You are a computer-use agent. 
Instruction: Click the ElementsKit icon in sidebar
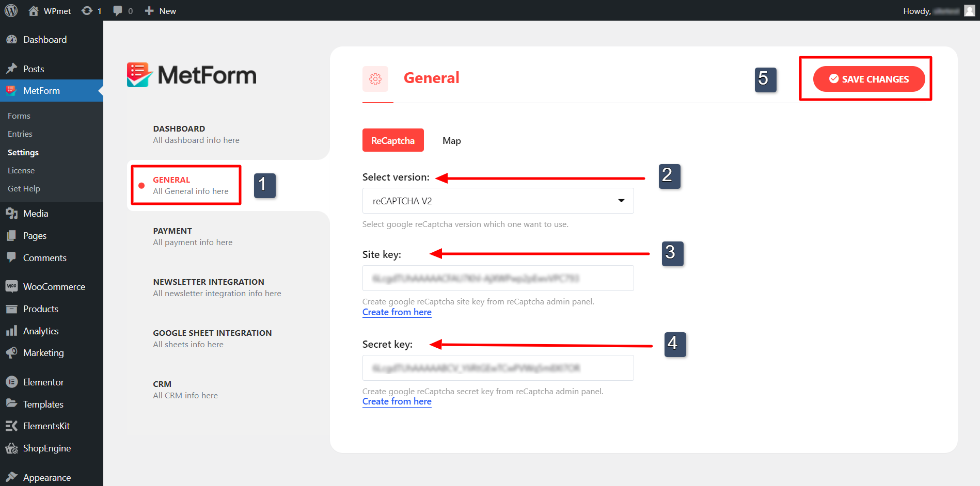tap(11, 426)
